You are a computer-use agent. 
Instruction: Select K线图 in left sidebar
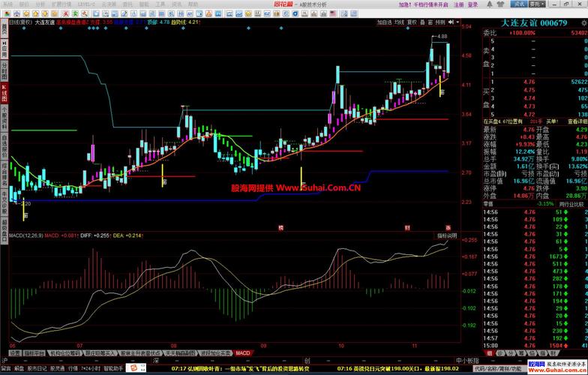coord(4,93)
